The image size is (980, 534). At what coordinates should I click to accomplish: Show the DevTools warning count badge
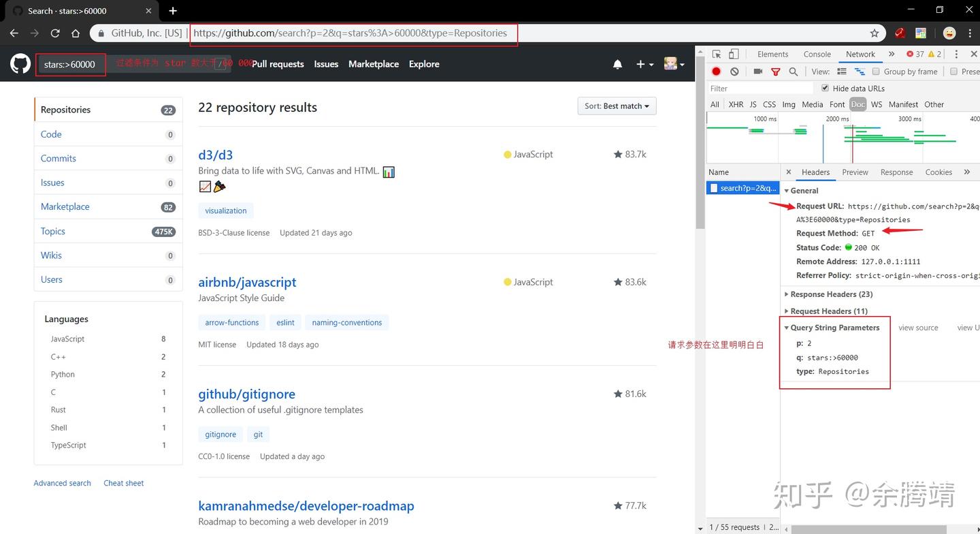click(935, 54)
